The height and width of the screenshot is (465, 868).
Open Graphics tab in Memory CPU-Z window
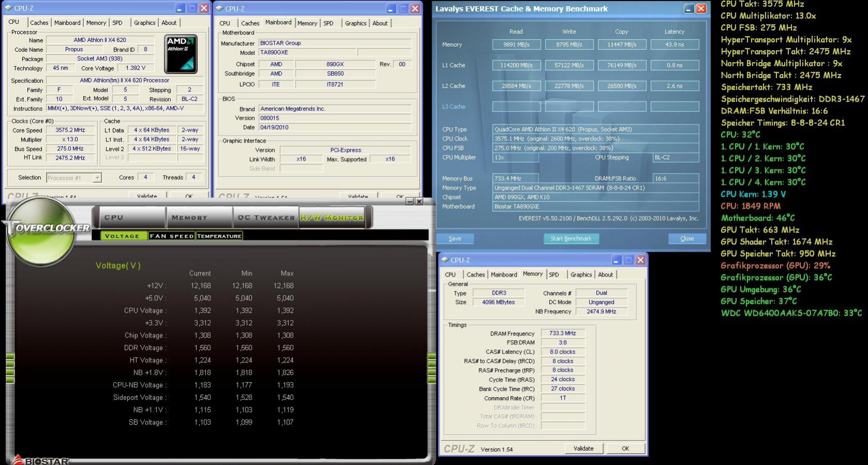(581, 275)
